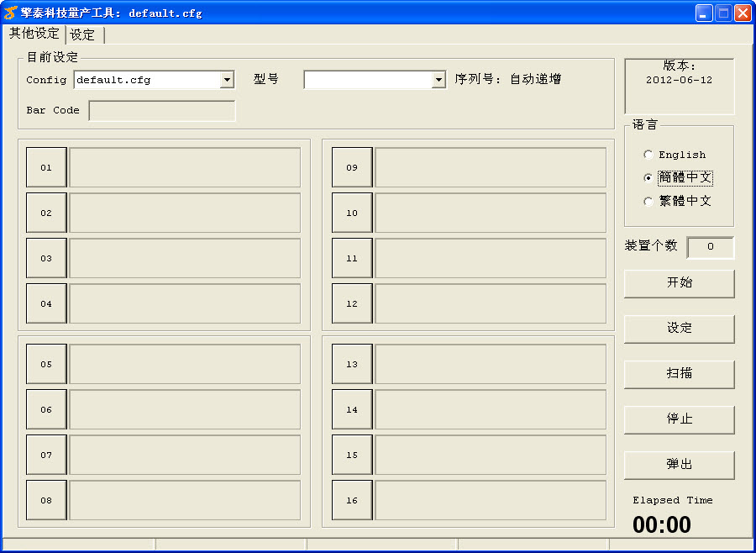756x553 pixels.
Task: Click the 设定 settings button
Action: (x=679, y=329)
